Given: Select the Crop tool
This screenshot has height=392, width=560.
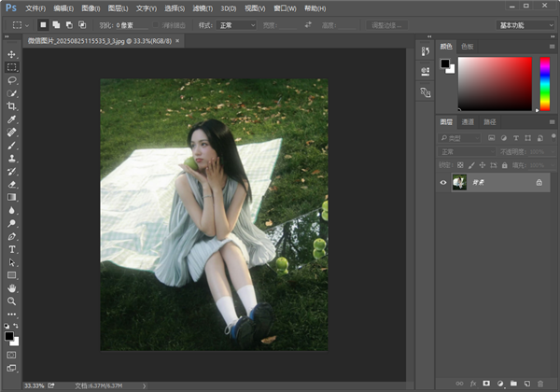Looking at the screenshot, I should (12, 106).
